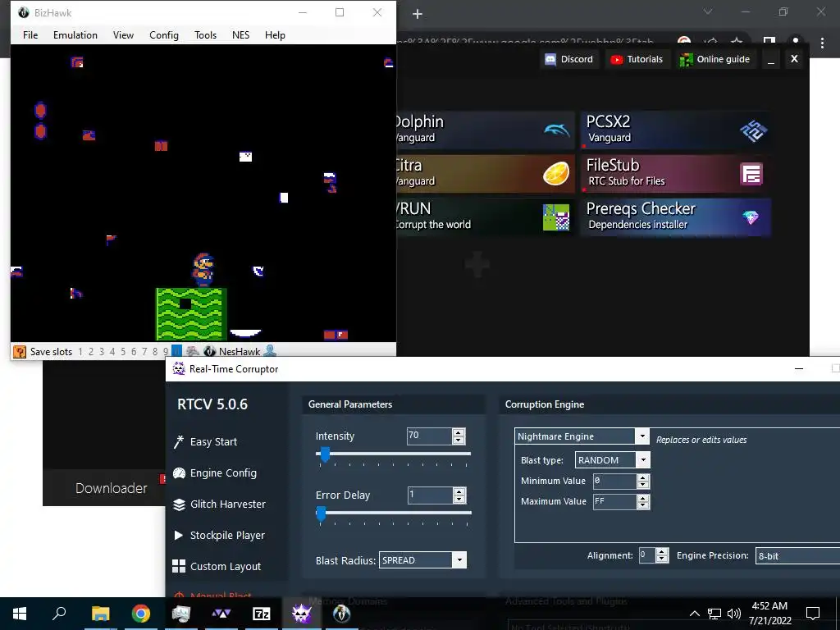Launch PCSX2 Vanguard tile

coord(676,130)
